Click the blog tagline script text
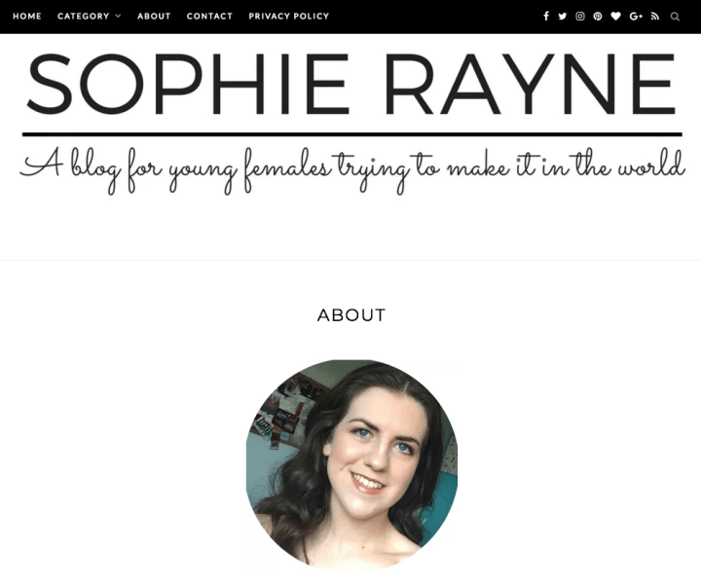 (x=352, y=170)
